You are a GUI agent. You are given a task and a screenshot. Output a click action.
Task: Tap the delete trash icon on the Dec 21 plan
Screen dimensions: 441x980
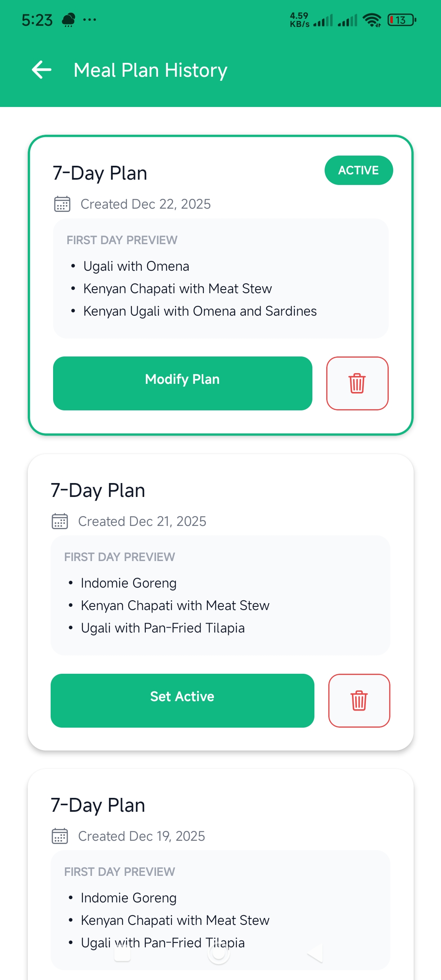point(359,700)
